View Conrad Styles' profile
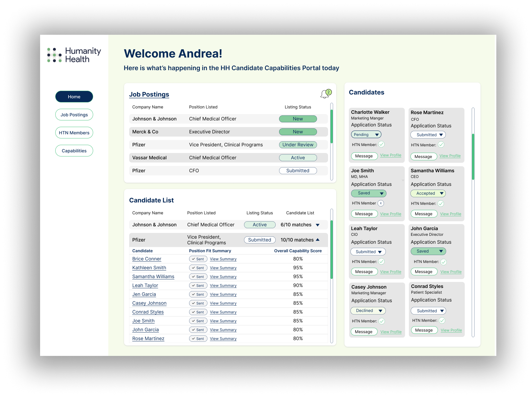The image size is (532, 397). (451, 330)
